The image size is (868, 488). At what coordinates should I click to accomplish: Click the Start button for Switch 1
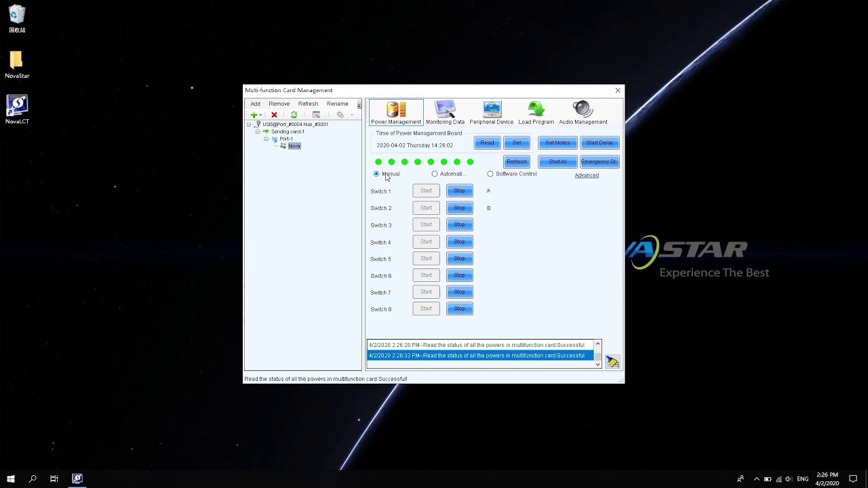click(x=426, y=191)
